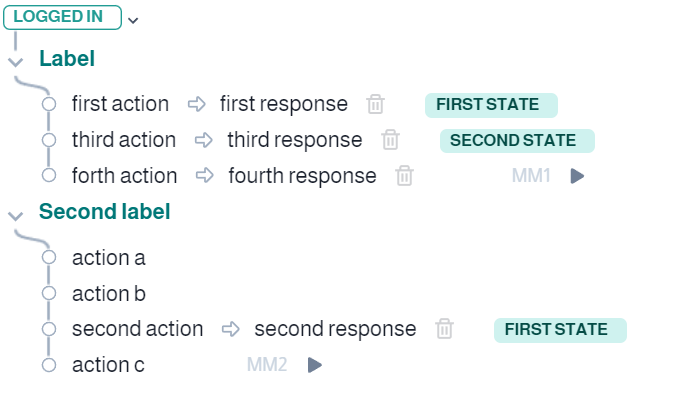The width and height of the screenshot is (675, 395).
Task: Click FIRST STATE tag beside second response
Action: [x=560, y=330]
